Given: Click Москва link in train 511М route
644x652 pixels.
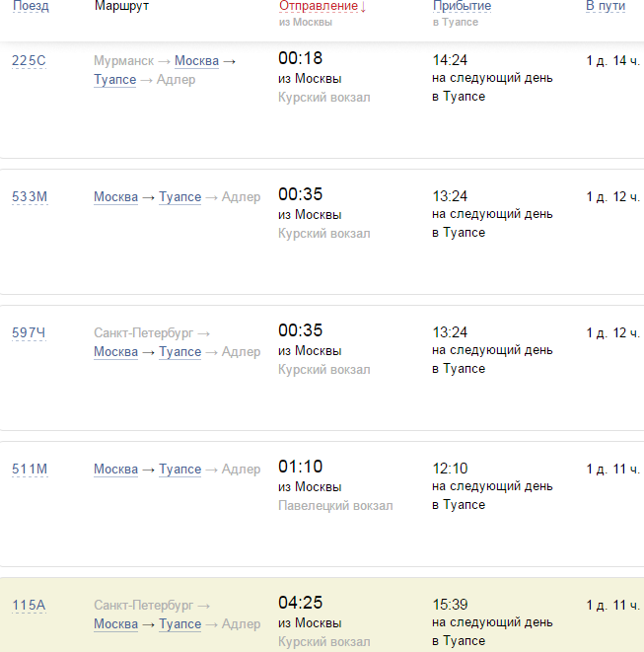Looking at the screenshot, I should tap(115, 470).
